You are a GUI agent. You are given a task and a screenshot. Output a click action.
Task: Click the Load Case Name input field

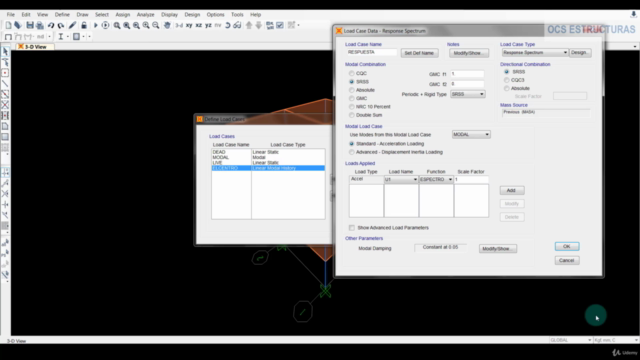(x=371, y=53)
